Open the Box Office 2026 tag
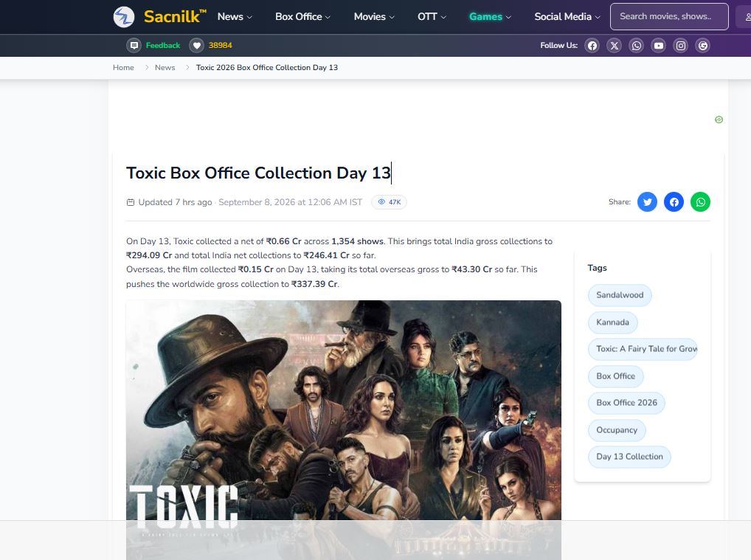The height and width of the screenshot is (560, 751). (626, 403)
